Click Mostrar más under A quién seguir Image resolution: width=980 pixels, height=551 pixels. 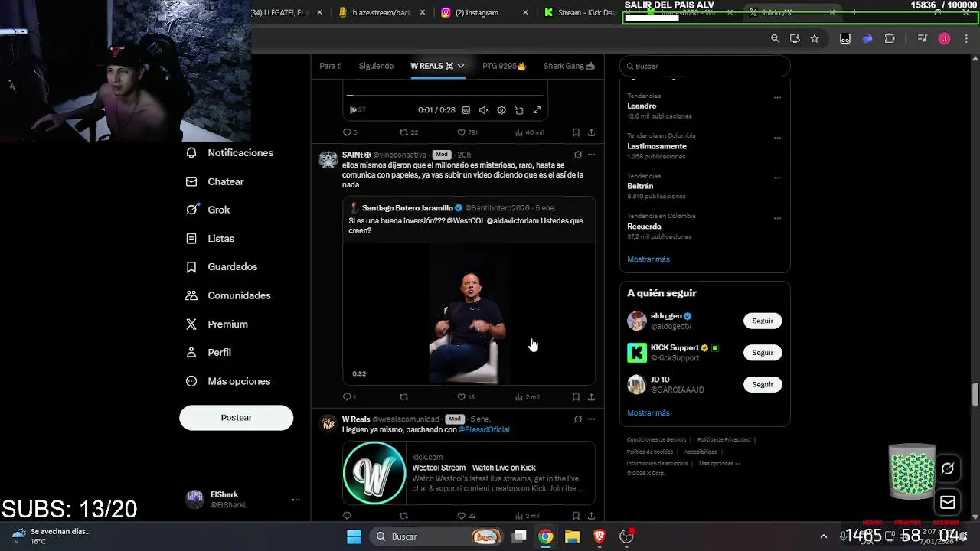648,413
